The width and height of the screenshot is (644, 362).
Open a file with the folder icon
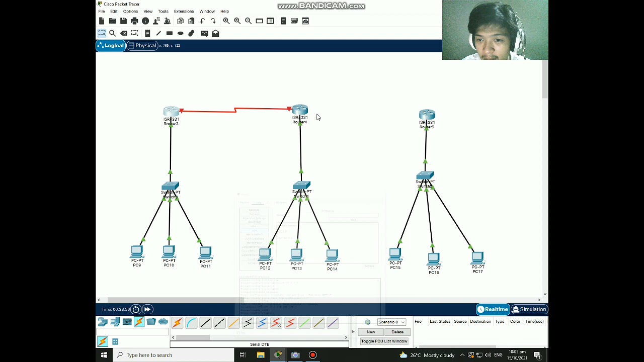[113, 21]
